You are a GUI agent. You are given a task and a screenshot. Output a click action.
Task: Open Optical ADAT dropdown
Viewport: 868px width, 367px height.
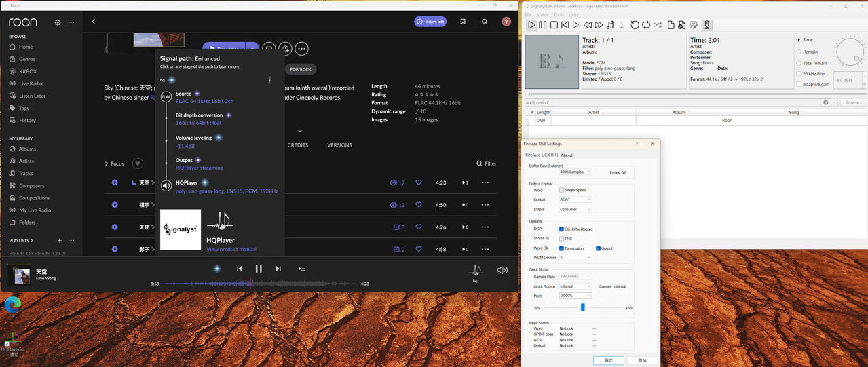[x=575, y=199]
